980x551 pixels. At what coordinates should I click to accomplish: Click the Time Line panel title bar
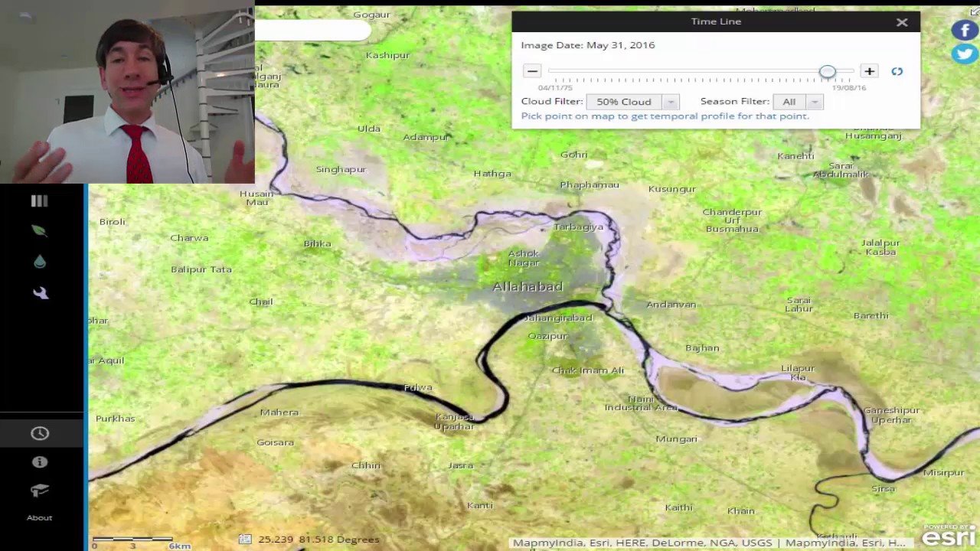(x=716, y=21)
